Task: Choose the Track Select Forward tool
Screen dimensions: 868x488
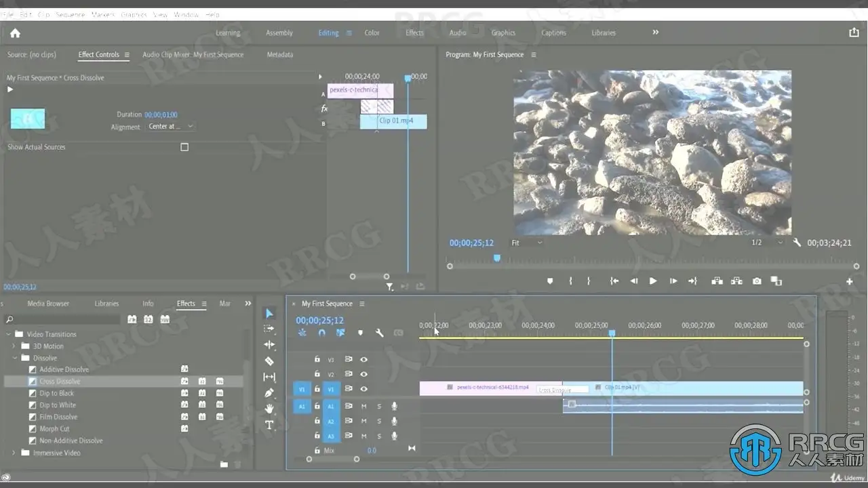Action: click(269, 329)
